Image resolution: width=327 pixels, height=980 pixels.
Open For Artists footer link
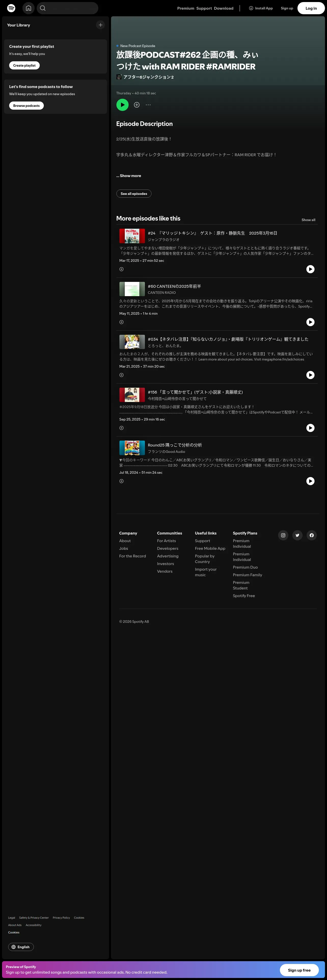(x=166, y=541)
